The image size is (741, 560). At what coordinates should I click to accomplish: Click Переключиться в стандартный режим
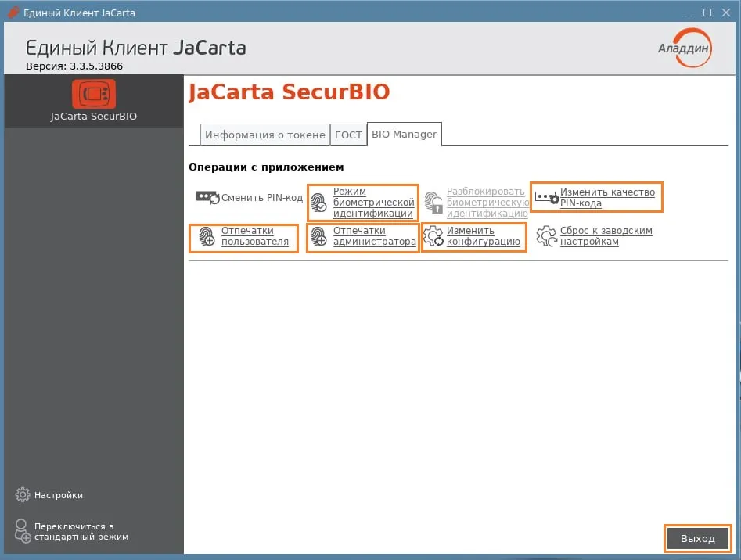tap(81, 532)
